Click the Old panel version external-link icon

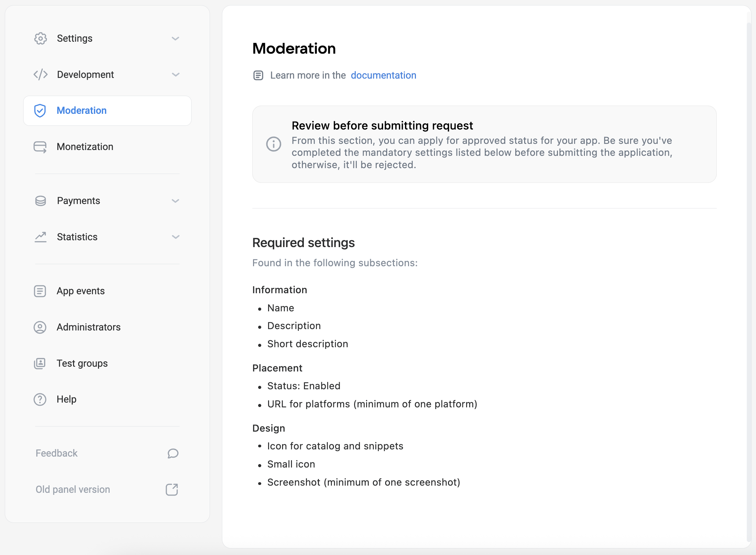172,490
